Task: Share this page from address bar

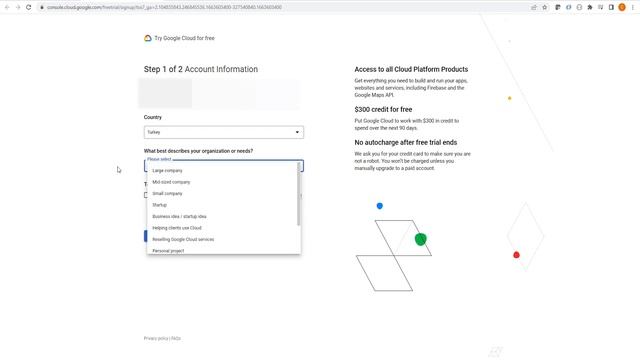Action: coord(534,7)
